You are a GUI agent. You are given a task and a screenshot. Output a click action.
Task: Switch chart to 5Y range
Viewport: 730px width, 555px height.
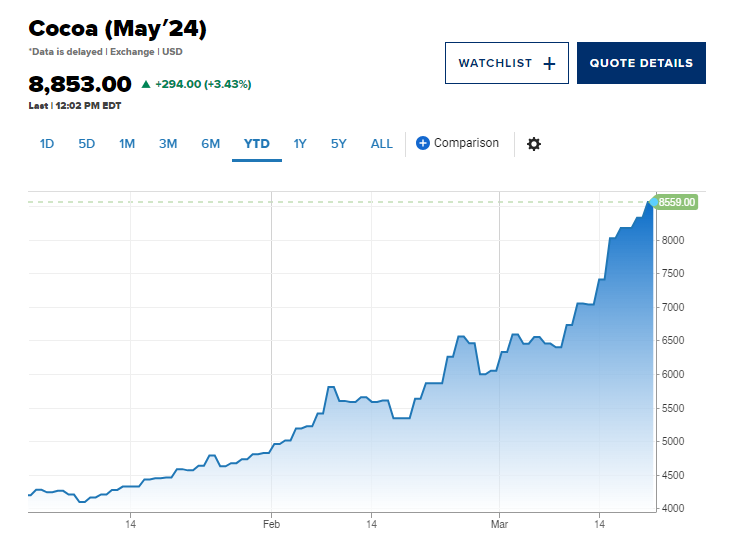click(339, 144)
